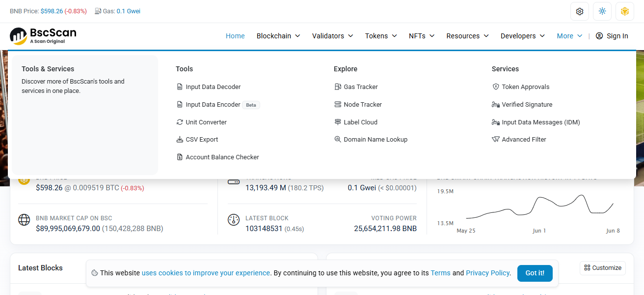
Task: Click the globe icon beside BNB Market Cap
Action: pos(24,220)
